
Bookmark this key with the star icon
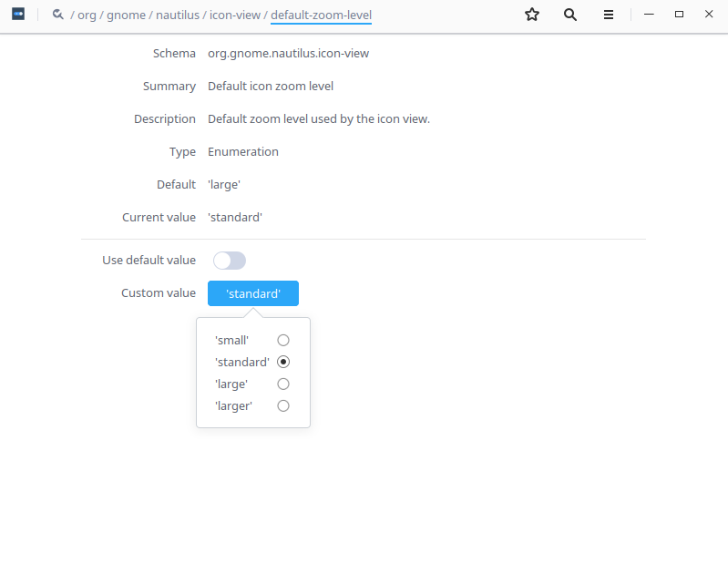pos(532,15)
